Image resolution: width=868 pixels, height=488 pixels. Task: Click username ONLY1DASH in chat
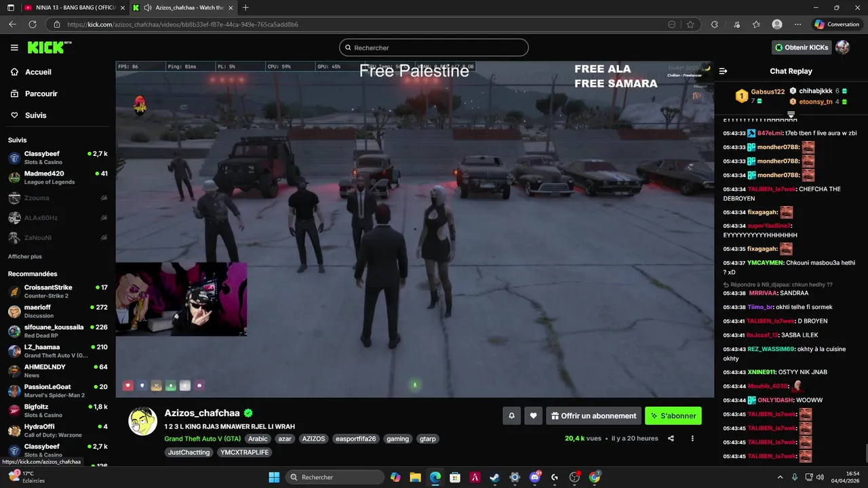(775, 400)
